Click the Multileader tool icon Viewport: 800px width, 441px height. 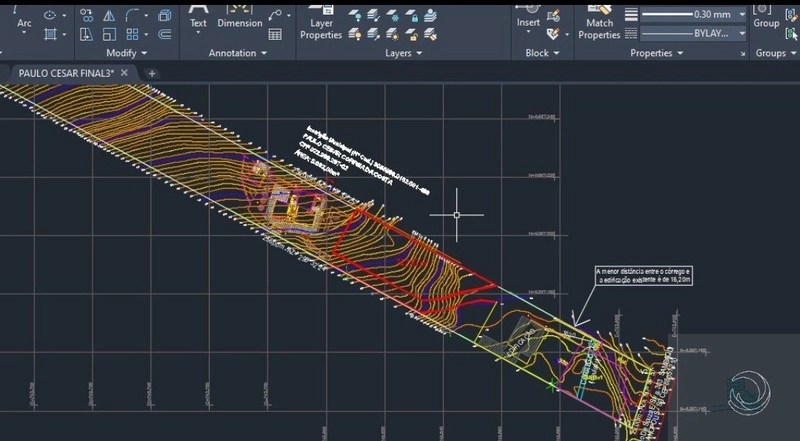pyautogui.click(x=275, y=16)
